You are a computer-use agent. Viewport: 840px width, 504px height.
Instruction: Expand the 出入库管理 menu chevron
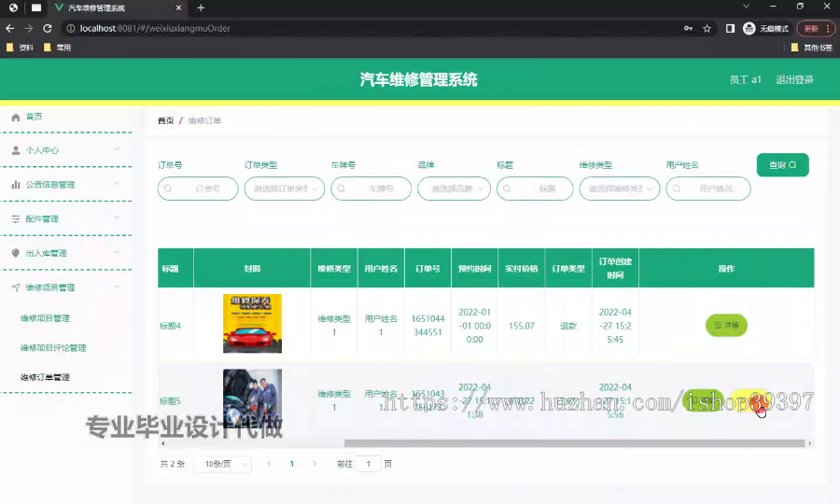[117, 252]
